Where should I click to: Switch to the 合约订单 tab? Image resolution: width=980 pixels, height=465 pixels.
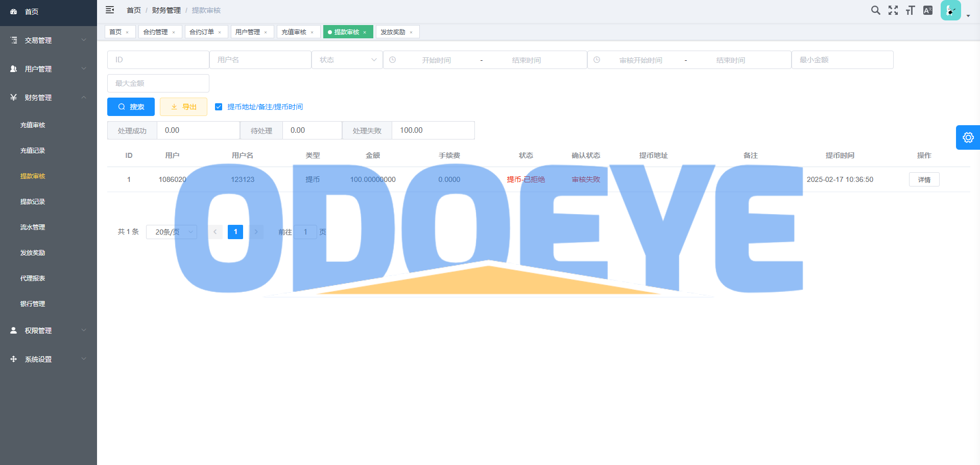202,32
